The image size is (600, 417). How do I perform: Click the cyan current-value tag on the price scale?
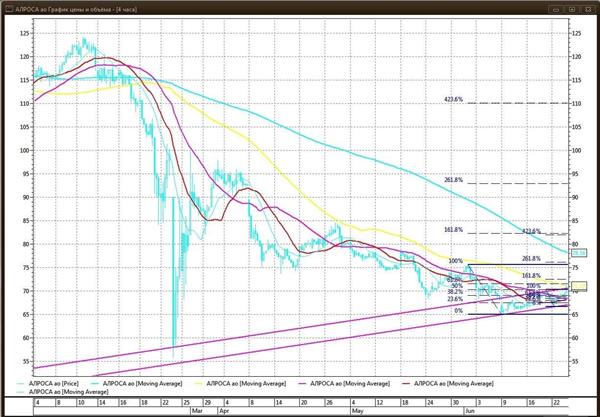point(578,253)
